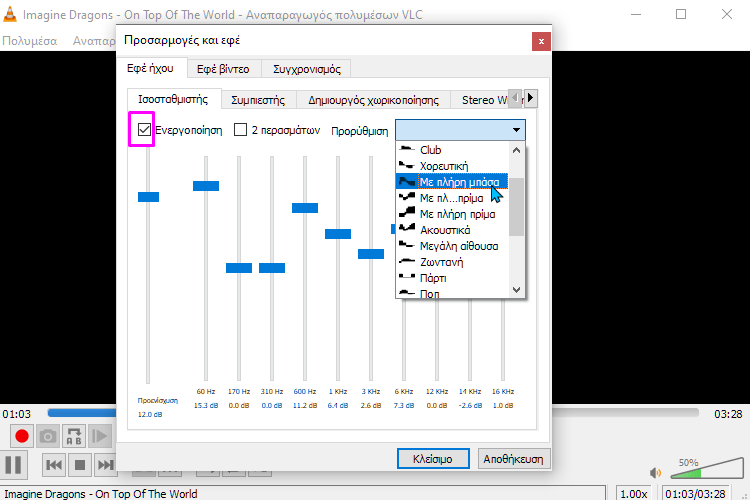
Task: Click the 3 KHz band slider handle
Action: pyautogui.click(x=371, y=254)
